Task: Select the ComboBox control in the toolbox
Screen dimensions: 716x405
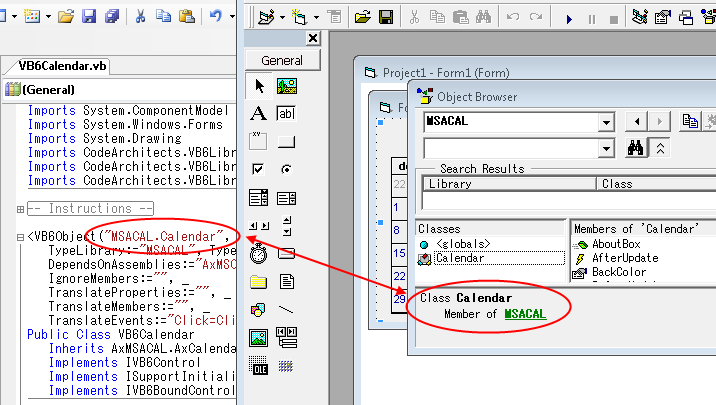Action: coord(258,198)
